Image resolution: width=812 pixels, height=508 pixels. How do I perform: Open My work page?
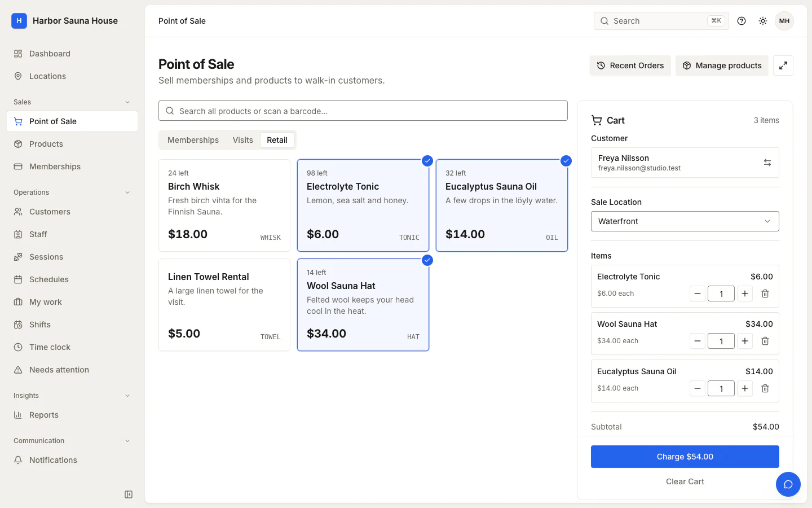72,302
